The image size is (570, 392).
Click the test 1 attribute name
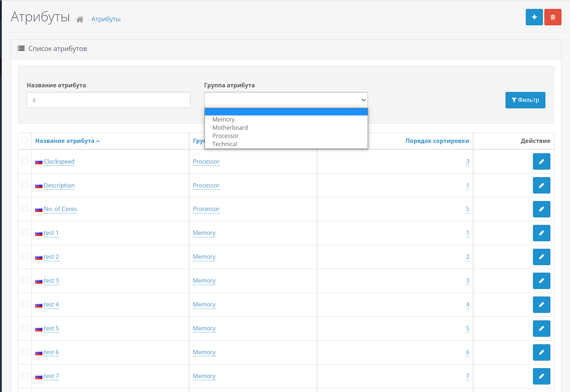click(51, 233)
